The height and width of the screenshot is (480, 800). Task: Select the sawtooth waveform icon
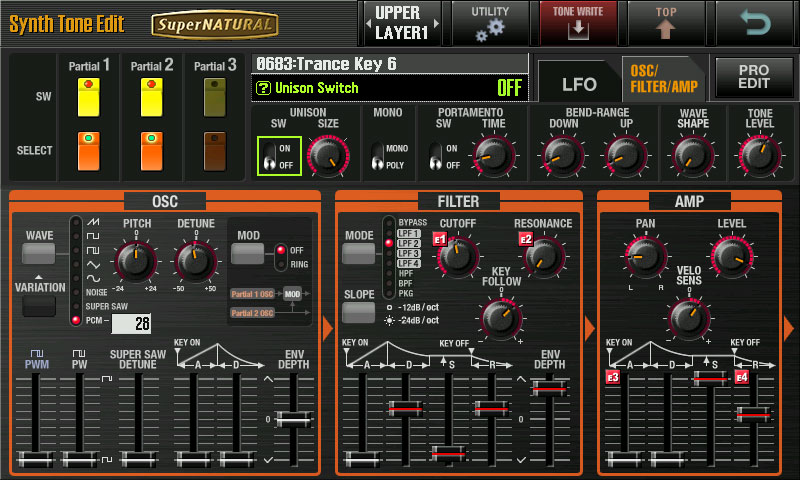click(93, 222)
